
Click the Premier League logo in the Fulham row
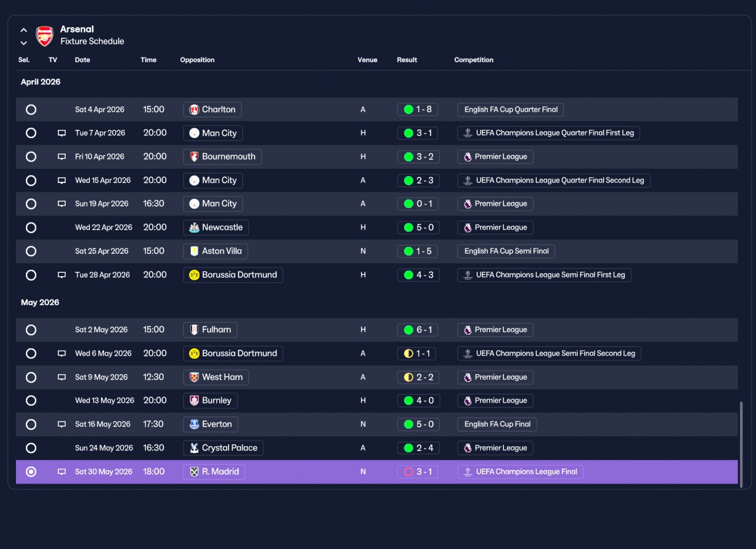pyautogui.click(x=468, y=330)
